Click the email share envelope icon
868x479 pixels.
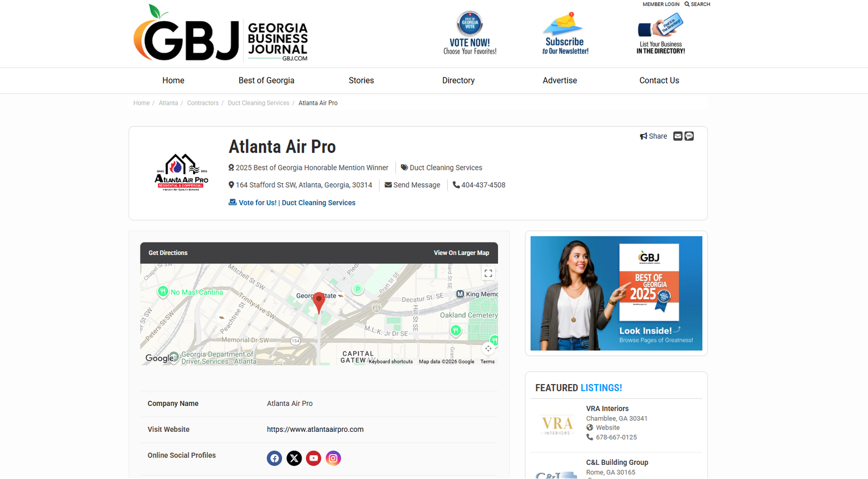coord(678,136)
